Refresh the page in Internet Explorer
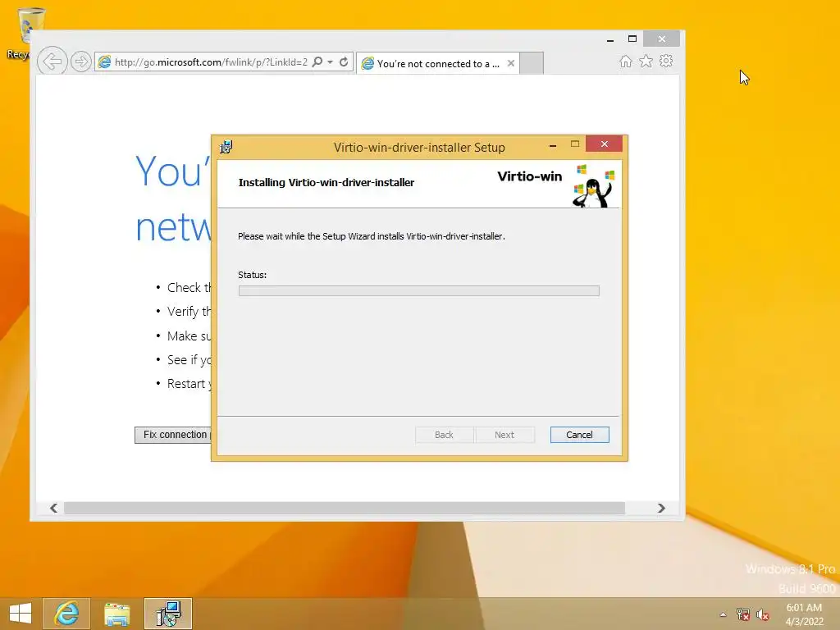This screenshot has width=840, height=630. (x=344, y=62)
